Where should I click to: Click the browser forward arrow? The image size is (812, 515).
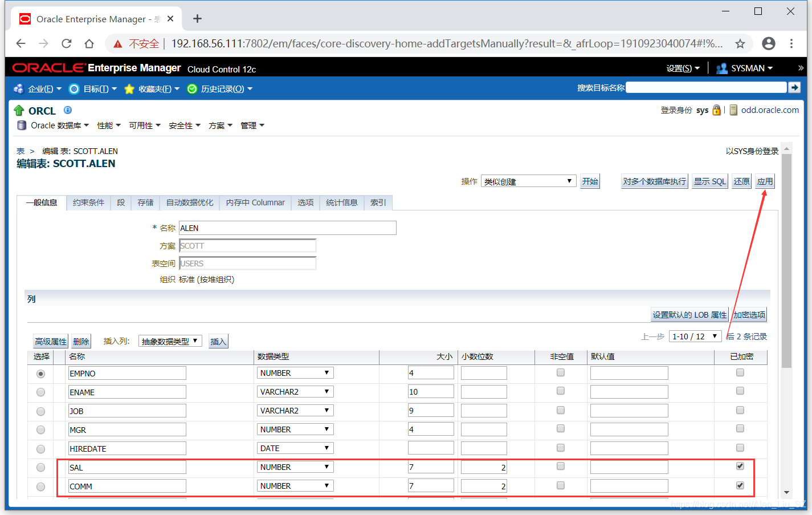coord(44,43)
